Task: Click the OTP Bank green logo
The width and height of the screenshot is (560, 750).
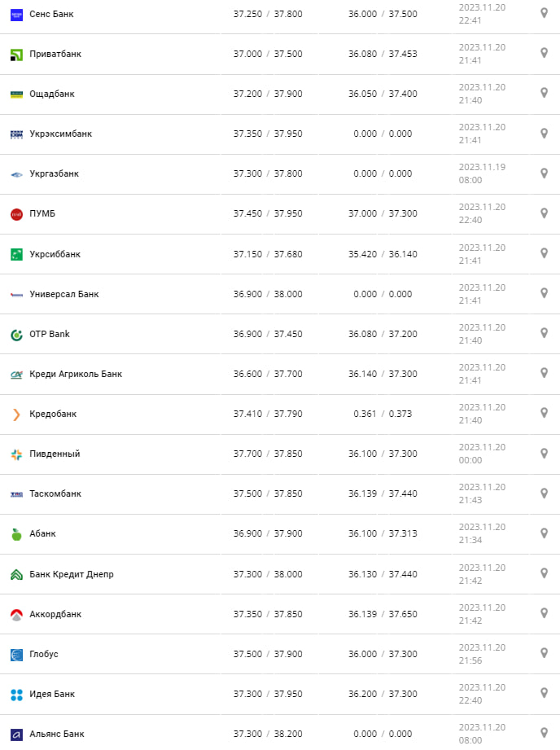Action: coord(16,334)
